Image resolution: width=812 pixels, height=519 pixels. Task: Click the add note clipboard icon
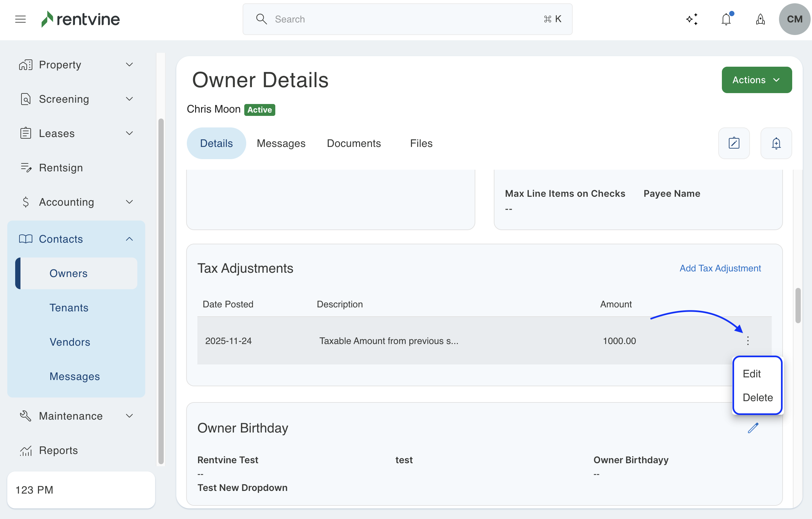[x=734, y=143]
